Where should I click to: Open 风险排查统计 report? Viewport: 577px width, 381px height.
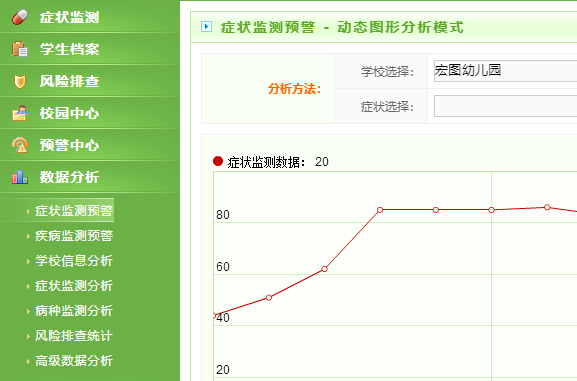[74, 336]
